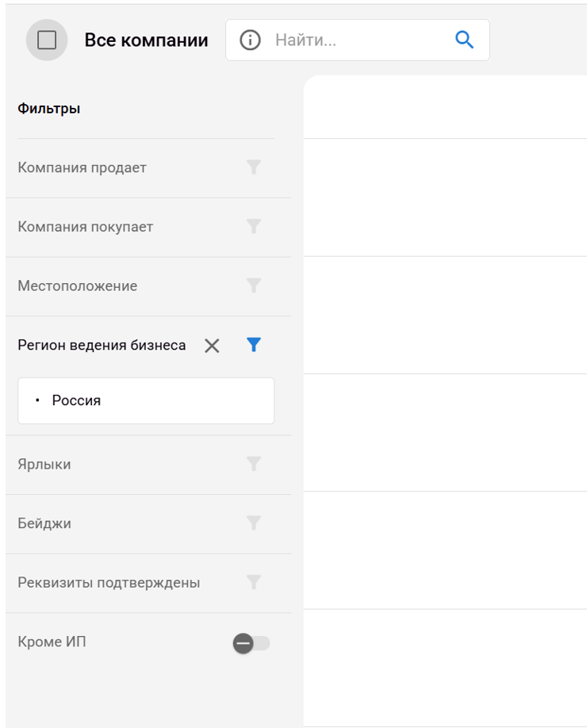The image size is (587, 728).
Task: Click the info icon in search field
Action: pos(250,40)
